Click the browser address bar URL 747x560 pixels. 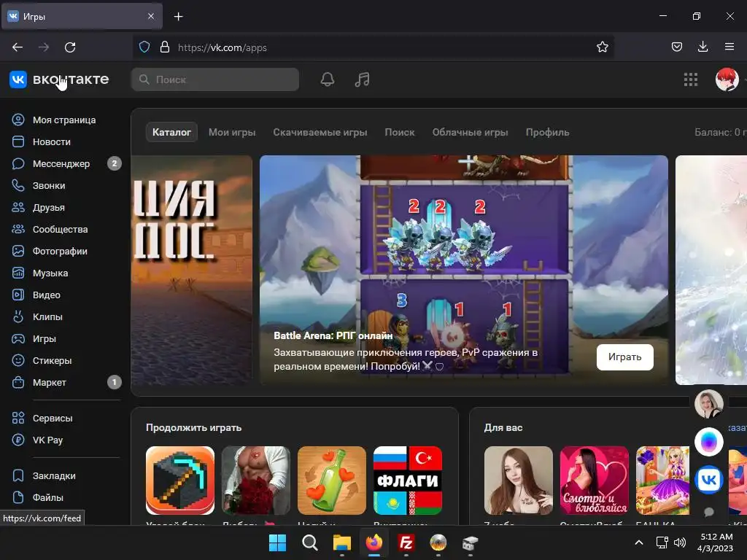click(222, 47)
